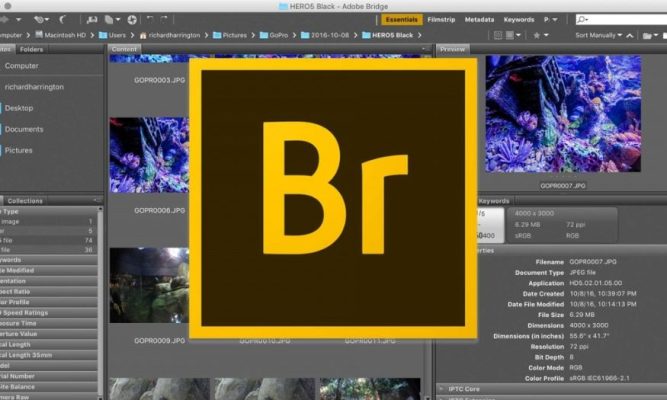Click the search field in toolbar
667x400 pixels.
click(x=620, y=19)
